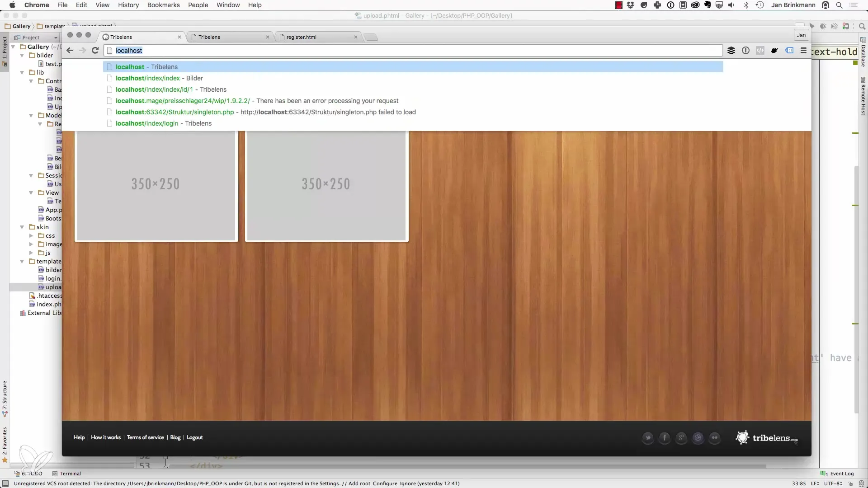The width and height of the screenshot is (868, 488).
Task: Open the History menu
Action: (x=128, y=5)
